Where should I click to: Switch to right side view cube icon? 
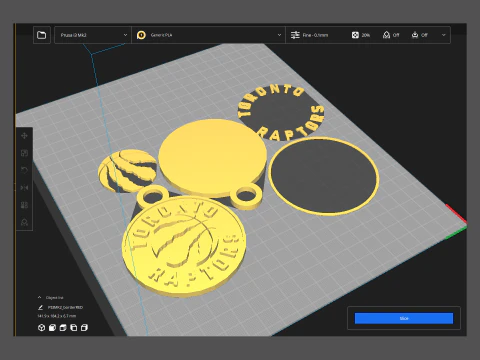tap(84, 328)
